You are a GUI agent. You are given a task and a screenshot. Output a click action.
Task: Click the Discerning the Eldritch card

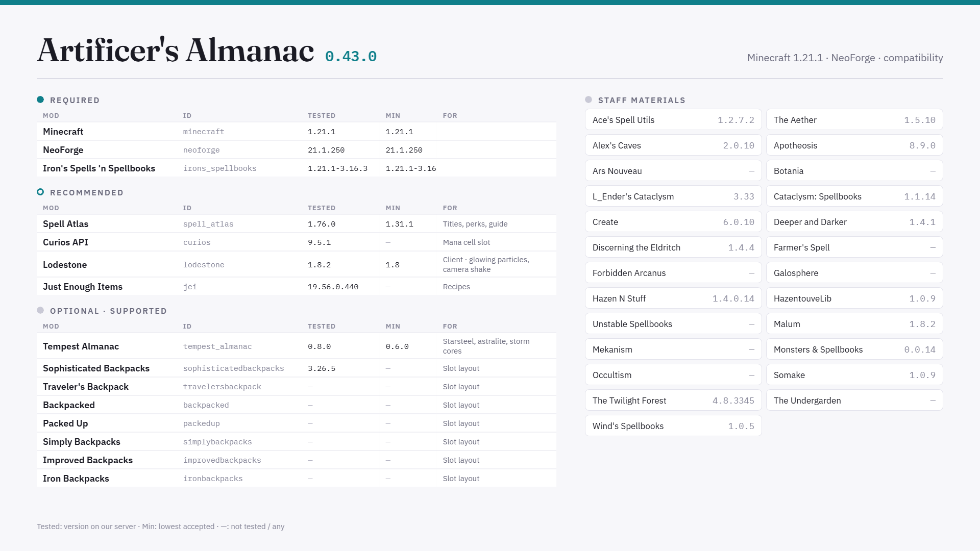(673, 247)
